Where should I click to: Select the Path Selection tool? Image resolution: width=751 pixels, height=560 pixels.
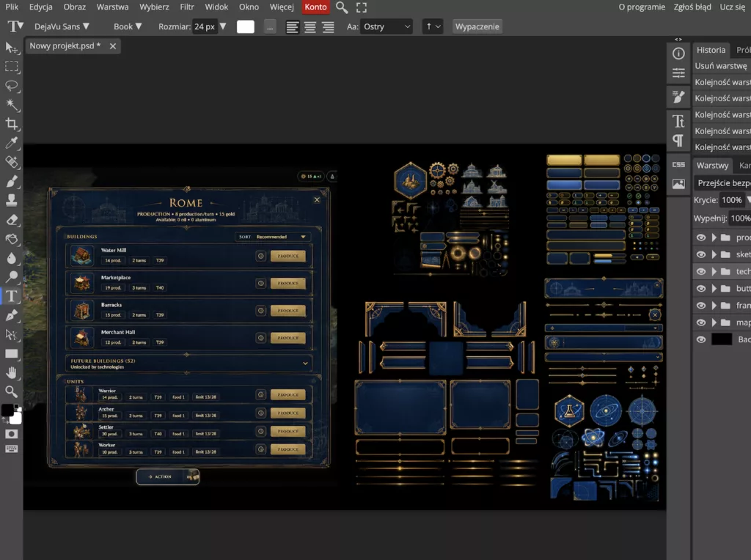coord(12,334)
